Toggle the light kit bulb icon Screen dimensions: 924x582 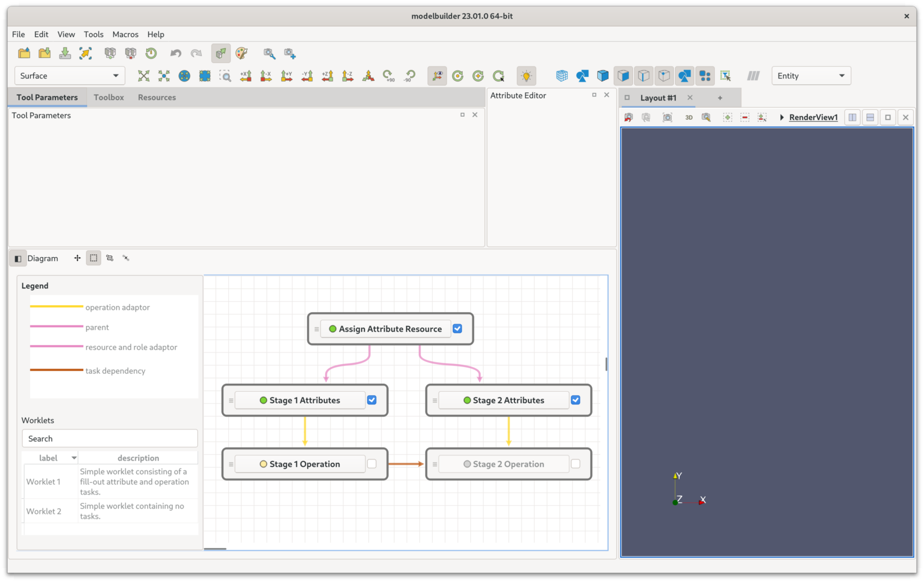click(527, 76)
